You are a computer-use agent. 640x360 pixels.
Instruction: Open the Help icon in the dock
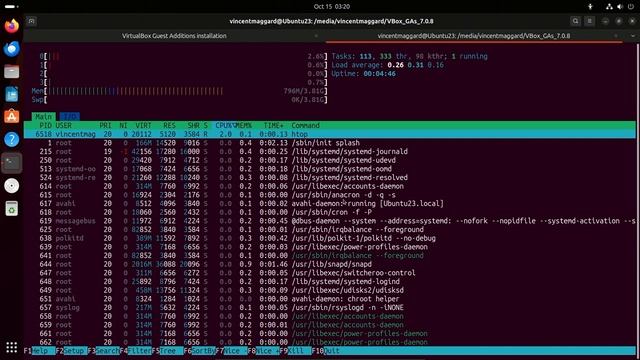tap(11, 140)
